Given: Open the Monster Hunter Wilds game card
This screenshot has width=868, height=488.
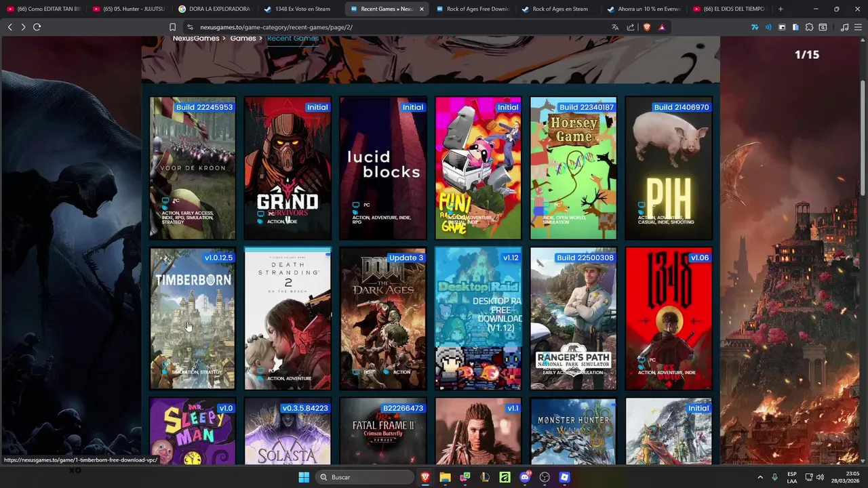Looking at the screenshot, I should click(x=574, y=432).
